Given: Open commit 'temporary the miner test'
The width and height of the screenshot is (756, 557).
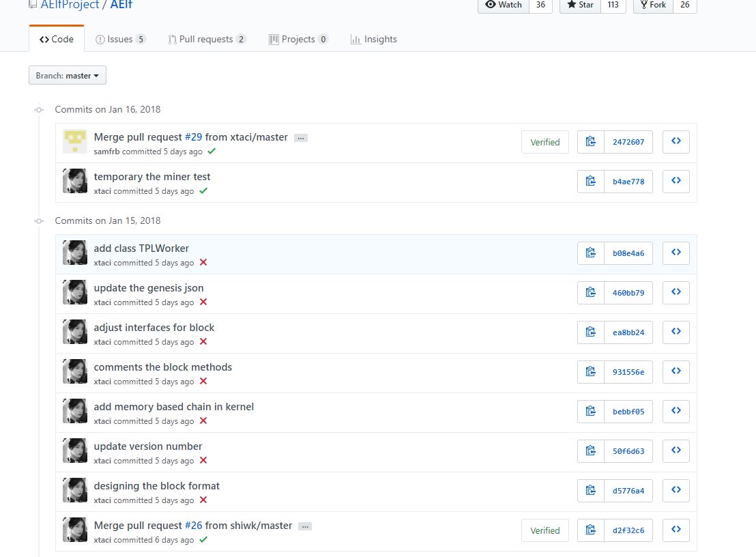Looking at the screenshot, I should [x=152, y=177].
